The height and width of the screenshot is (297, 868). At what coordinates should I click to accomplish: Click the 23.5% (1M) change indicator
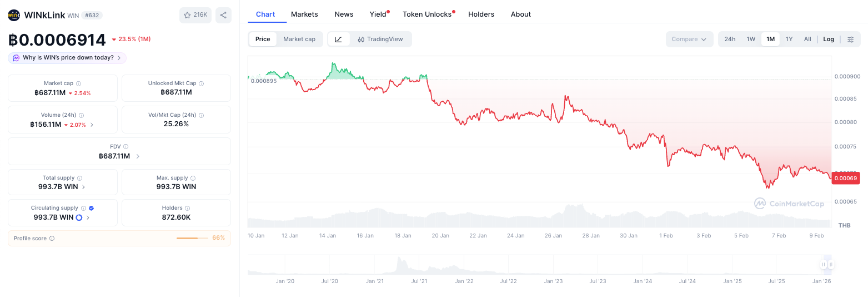(131, 39)
